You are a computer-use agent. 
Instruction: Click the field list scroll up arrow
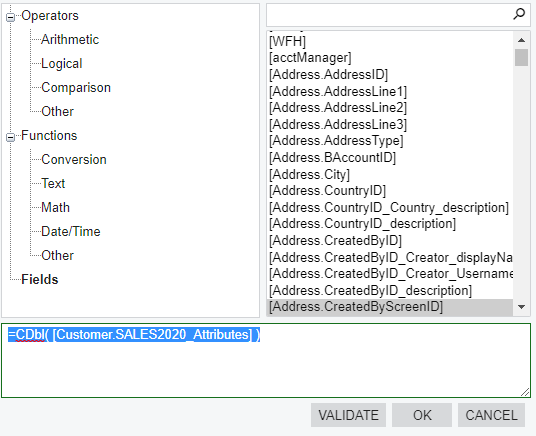[521, 40]
